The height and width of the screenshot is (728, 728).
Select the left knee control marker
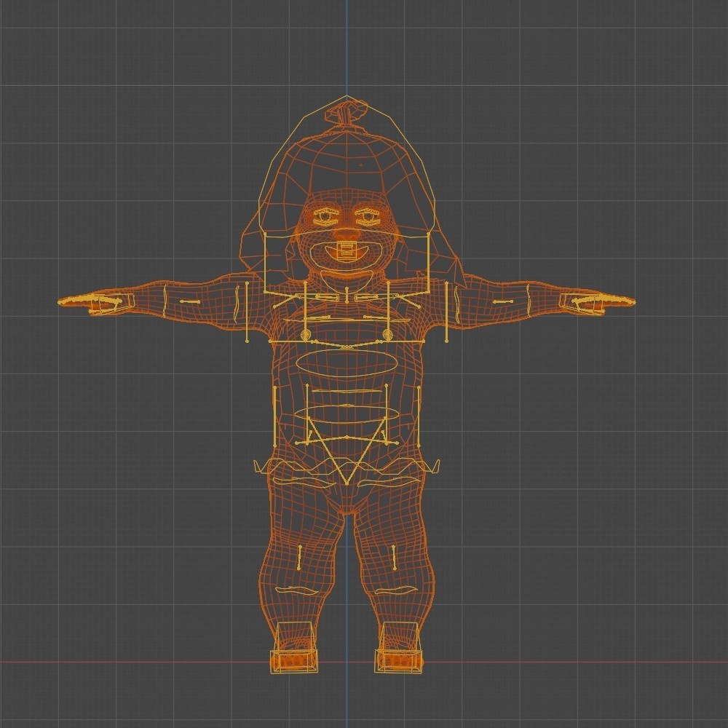(298, 557)
